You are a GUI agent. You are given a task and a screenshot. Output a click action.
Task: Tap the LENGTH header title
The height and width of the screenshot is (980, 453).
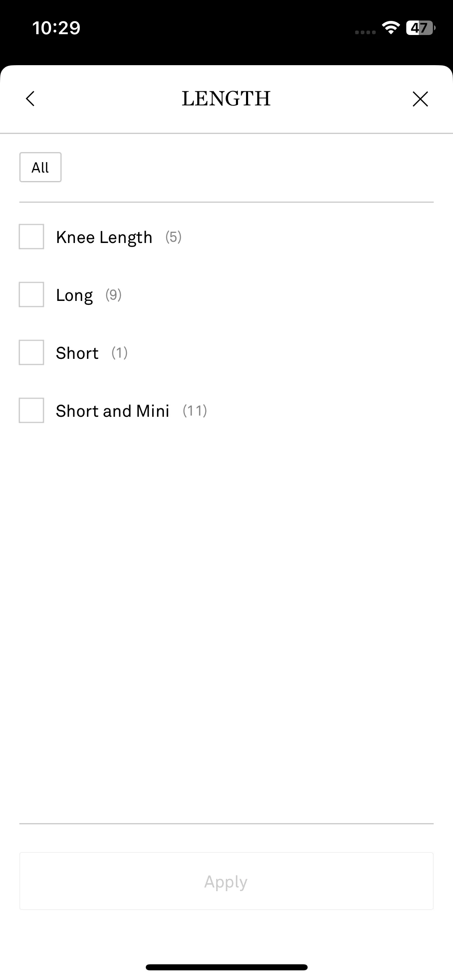(226, 99)
